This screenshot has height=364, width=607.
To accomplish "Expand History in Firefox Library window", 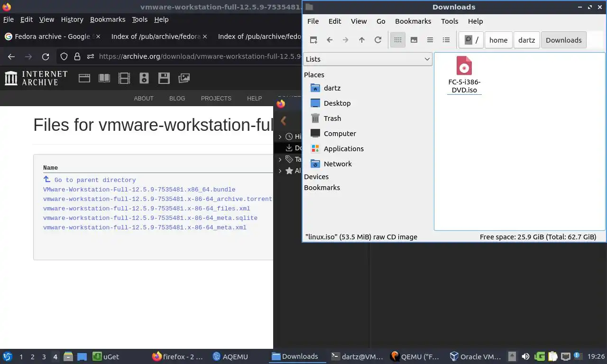I will tap(280, 136).
